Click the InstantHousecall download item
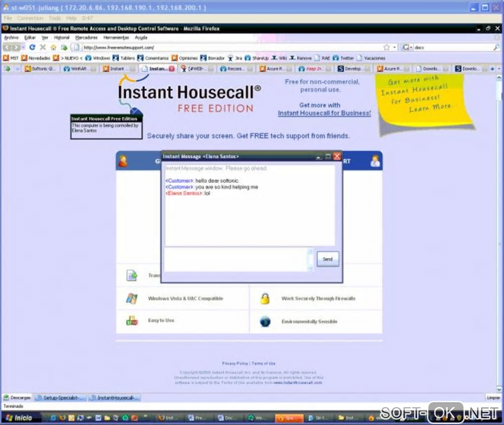This screenshot has width=504, height=425. [115, 398]
